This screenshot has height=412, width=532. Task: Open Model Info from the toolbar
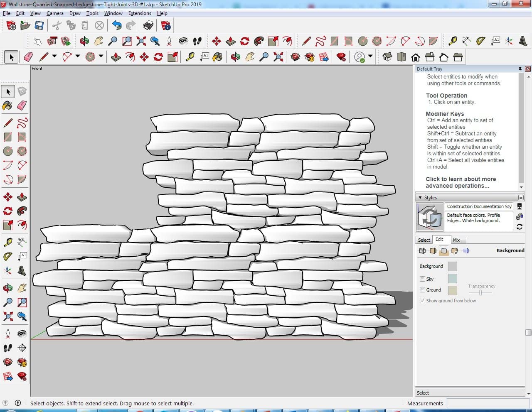[166, 26]
